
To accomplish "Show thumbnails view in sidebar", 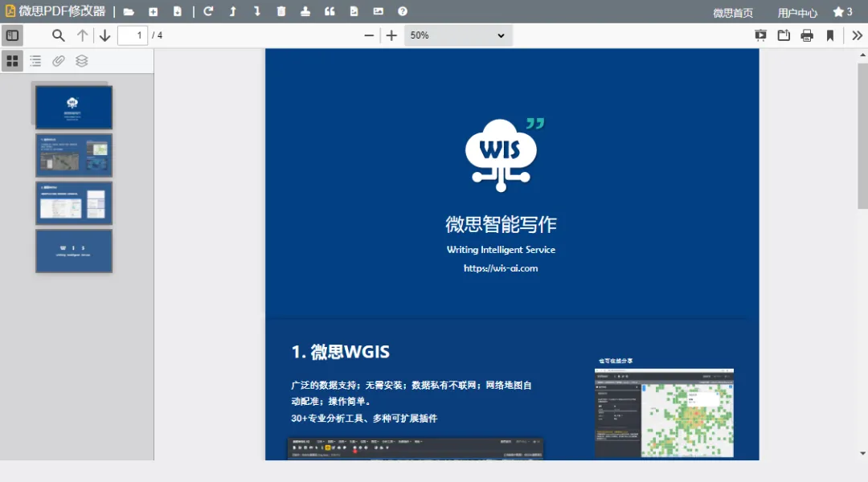I will tap(12, 61).
